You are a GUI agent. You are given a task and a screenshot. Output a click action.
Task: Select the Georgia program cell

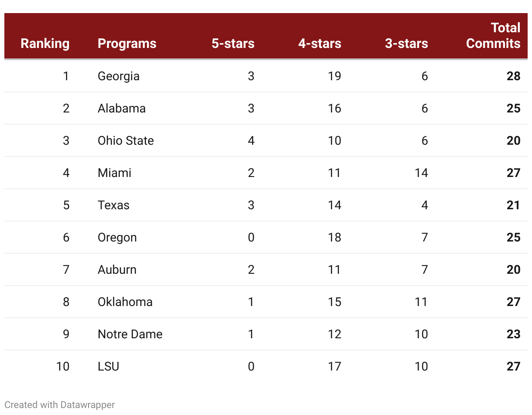coord(119,76)
